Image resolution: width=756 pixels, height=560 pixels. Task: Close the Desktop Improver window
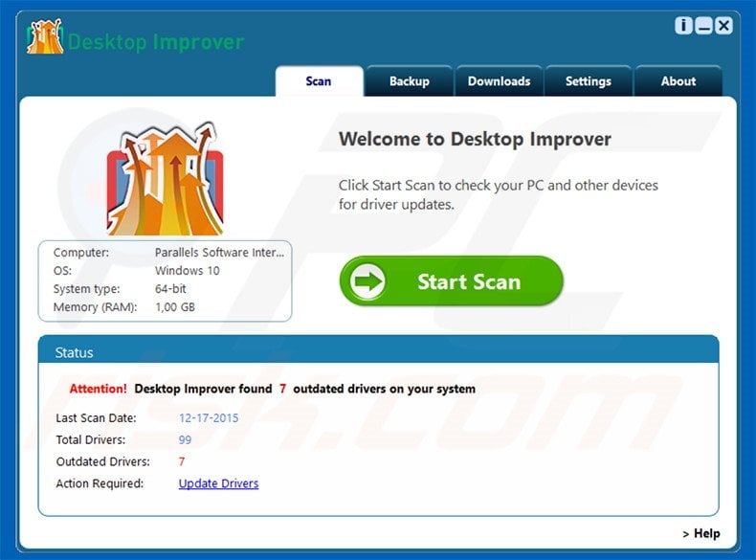click(x=723, y=26)
